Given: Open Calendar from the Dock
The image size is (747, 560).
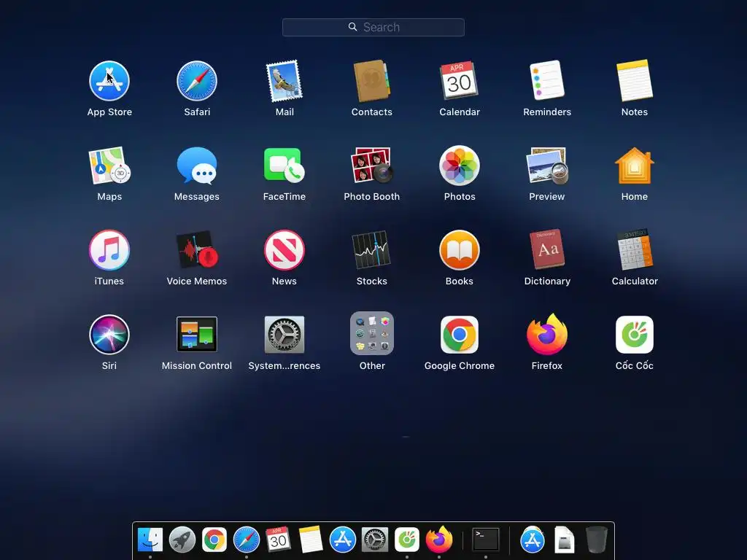Looking at the screenshot, I should 278,540.
